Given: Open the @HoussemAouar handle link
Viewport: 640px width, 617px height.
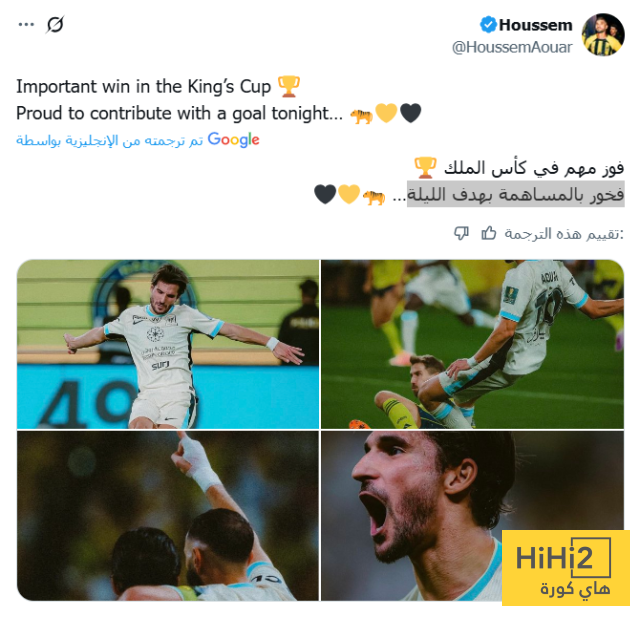Looking at the screenshot, I should click(512, 47).
